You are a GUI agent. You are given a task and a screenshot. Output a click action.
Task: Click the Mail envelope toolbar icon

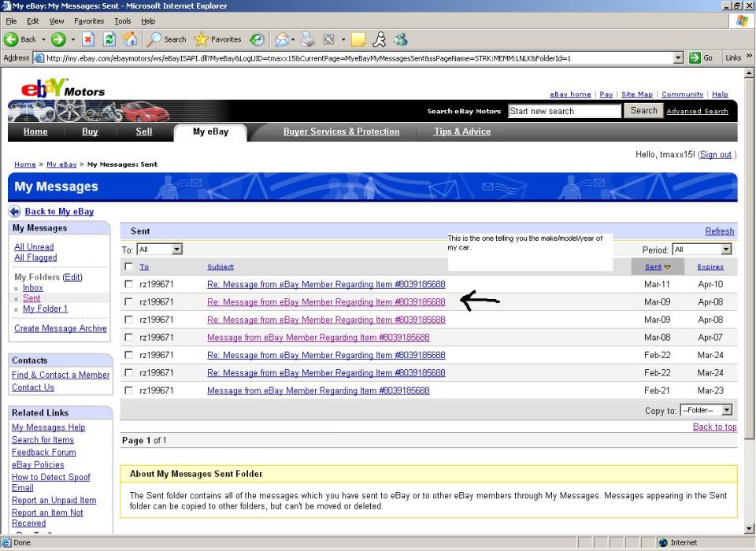pos(282,39)
